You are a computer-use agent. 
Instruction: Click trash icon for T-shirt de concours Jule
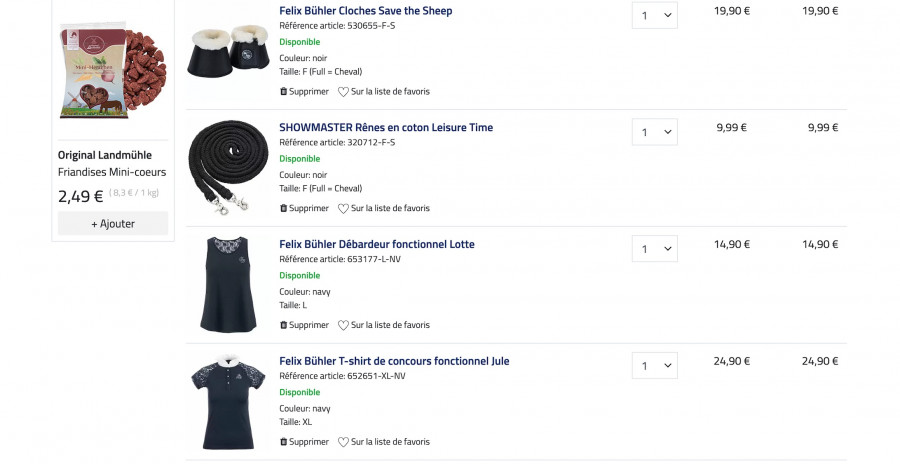click(284, 442)
